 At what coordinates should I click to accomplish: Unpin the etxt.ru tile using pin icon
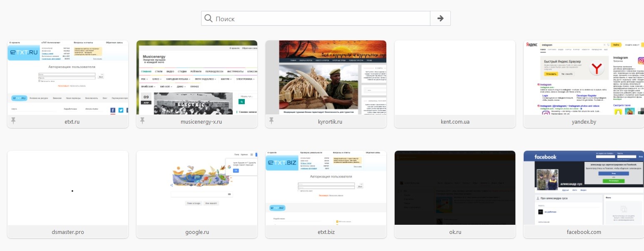(x=14, y=121)
